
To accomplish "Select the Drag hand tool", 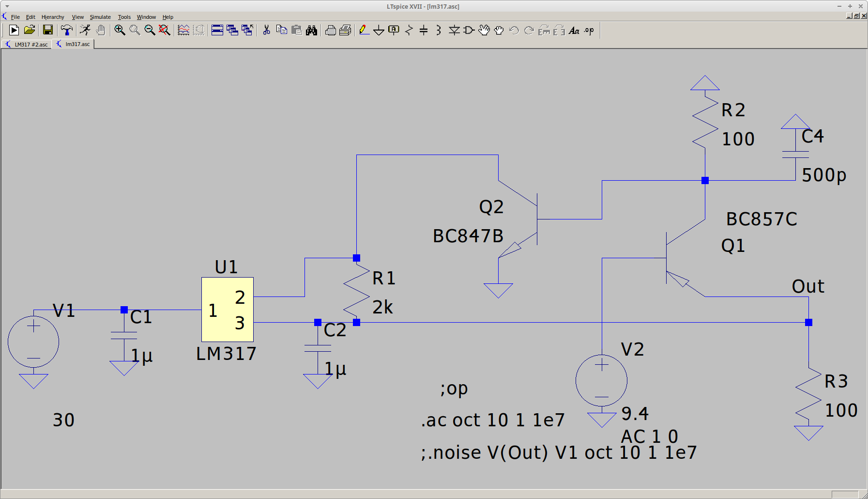I will tap(499, 30).
